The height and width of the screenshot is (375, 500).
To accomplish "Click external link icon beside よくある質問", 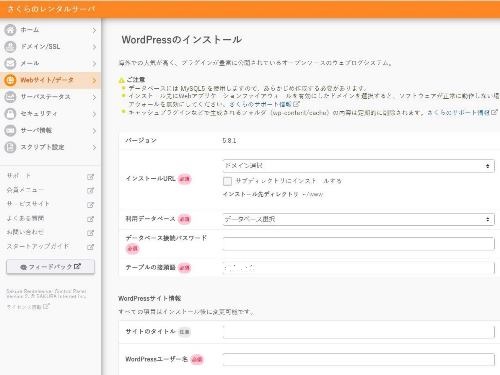I will pyautogui.click(x=90, y=219).
